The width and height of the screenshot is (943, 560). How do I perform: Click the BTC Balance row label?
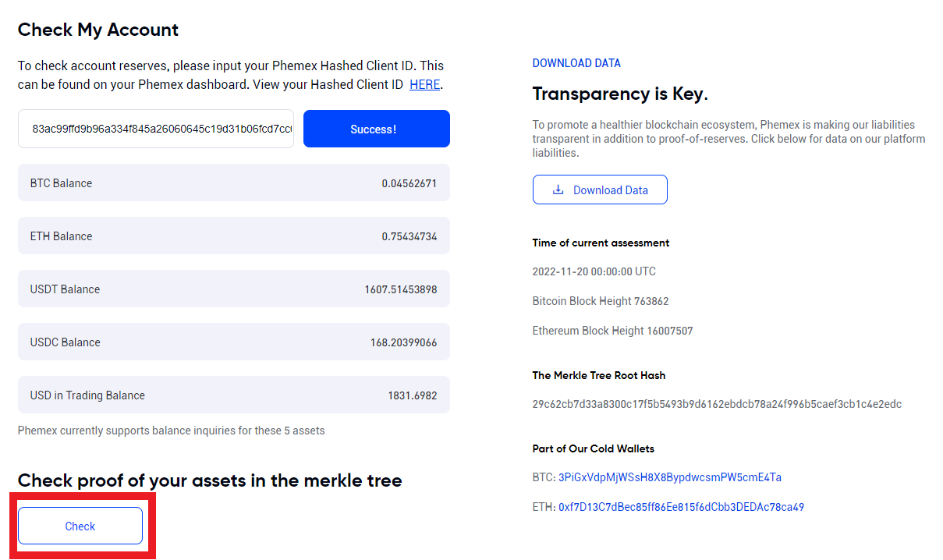tap(61, 183)
